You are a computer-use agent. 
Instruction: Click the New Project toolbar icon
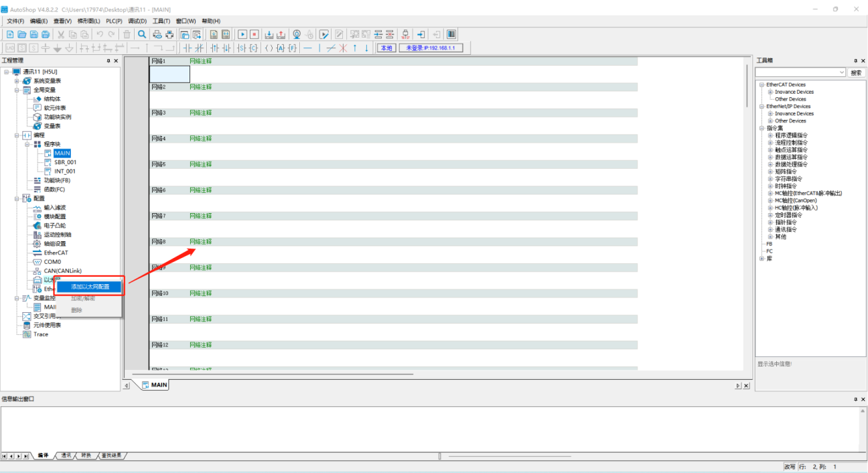point(10,34)
